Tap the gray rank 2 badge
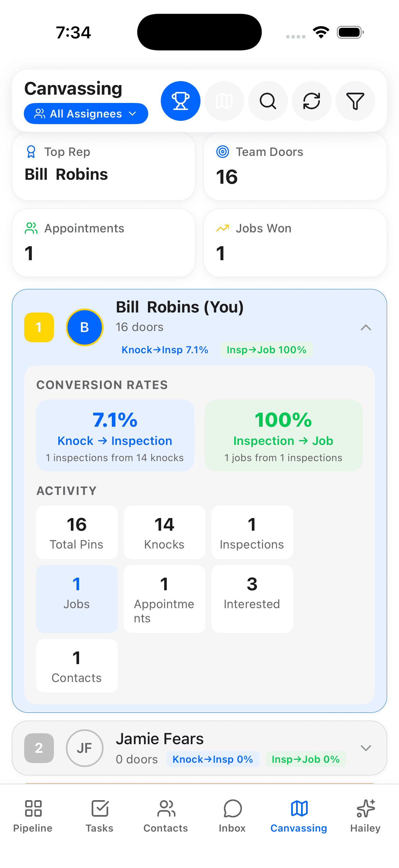The height and width of the screenshot is (868, 399). pyautogui.click(x=39, y=748)
